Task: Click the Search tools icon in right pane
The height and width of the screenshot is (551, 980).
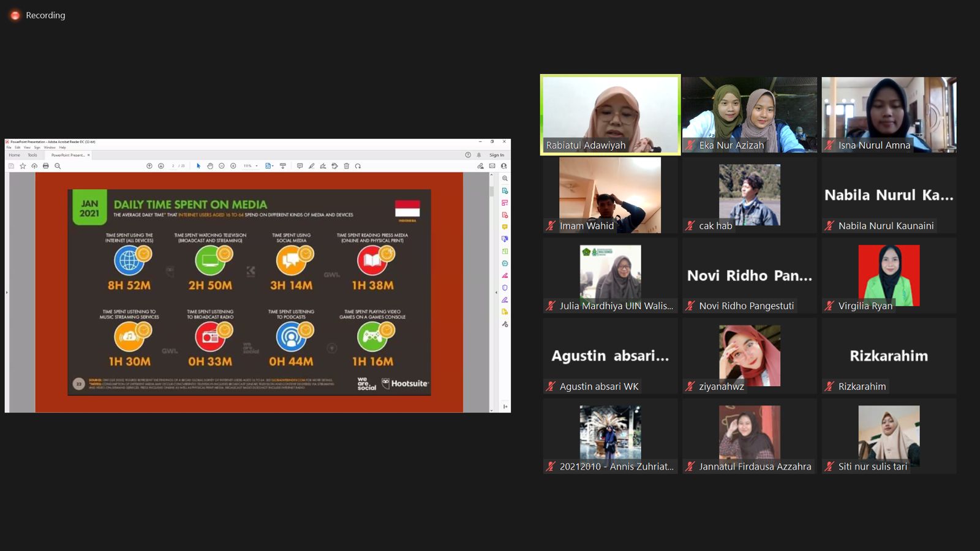Action: [x=505, y=179]
